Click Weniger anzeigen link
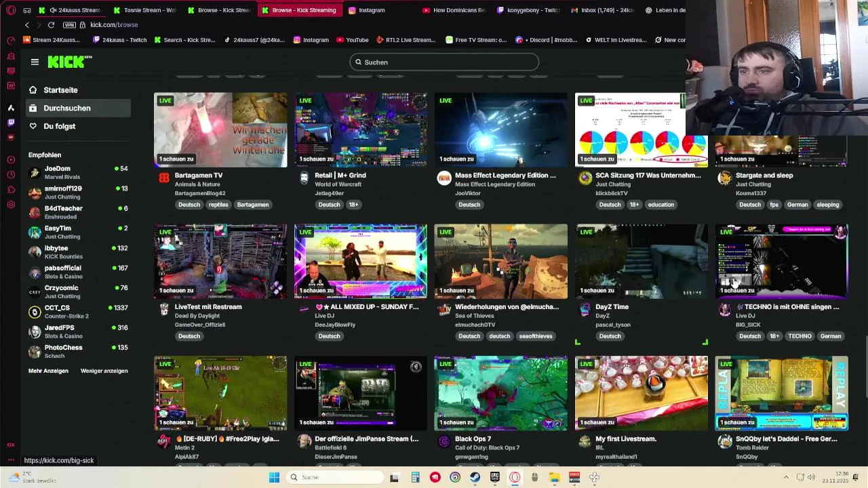Image resolution: width=868 pixels, height=488 pixels. [x=104, y=371]
